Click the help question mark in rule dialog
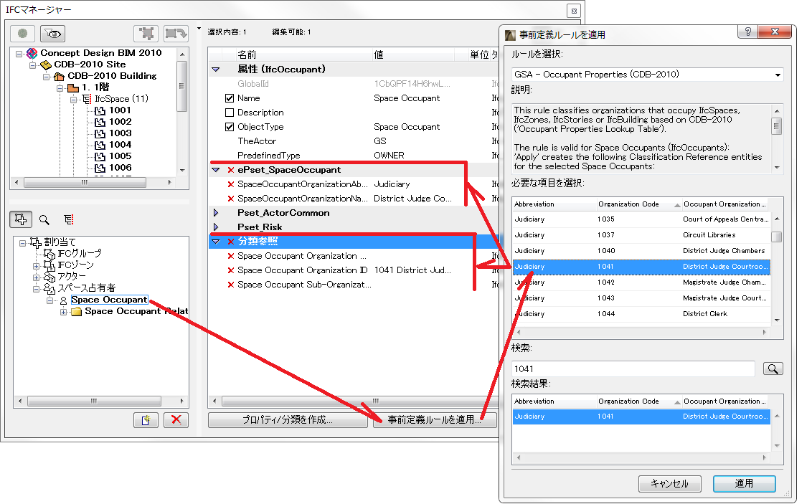 [x=747, y=32]
